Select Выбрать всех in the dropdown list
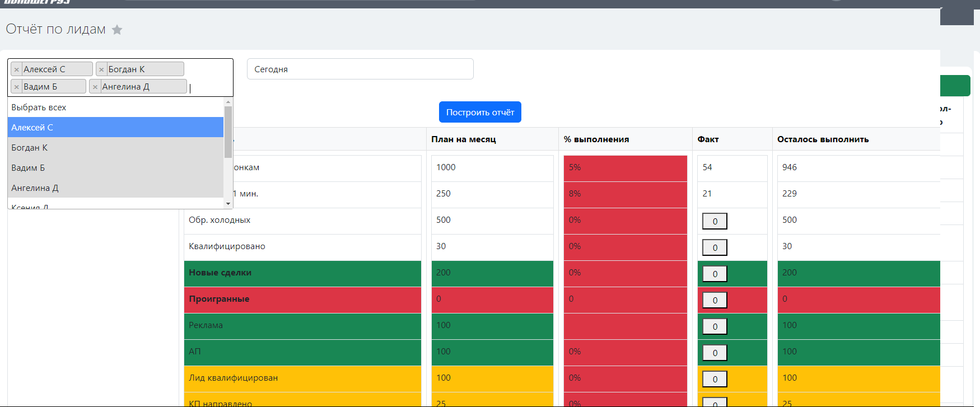Screen dimensions: 980x407 [115, 107]
